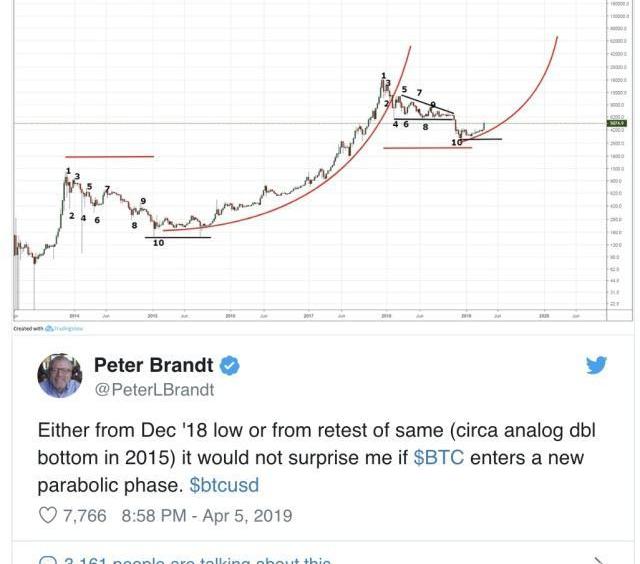The height and width of the screenshot is (564, 640).
Task: Click the 2017 year label on time axis
Action: pos(309,315)
